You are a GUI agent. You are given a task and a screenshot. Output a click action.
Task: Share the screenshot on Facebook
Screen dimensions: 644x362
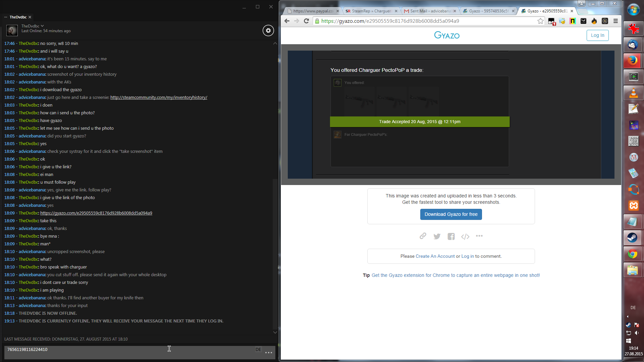451,237
